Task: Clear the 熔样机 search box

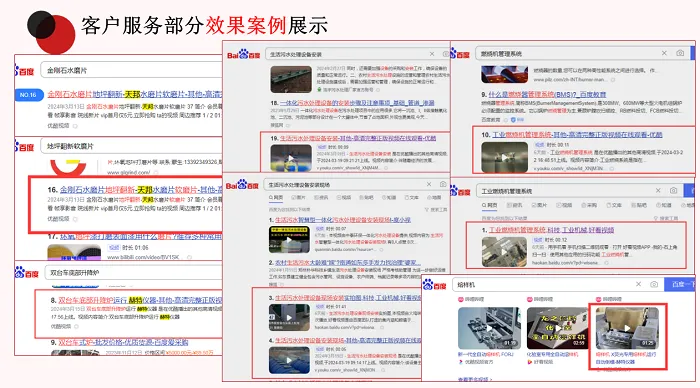Action: click(638, 284)
